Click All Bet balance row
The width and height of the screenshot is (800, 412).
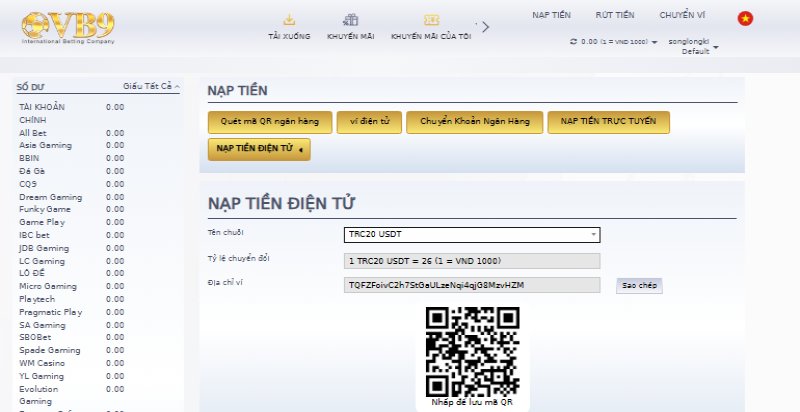(x=71, y=133)
